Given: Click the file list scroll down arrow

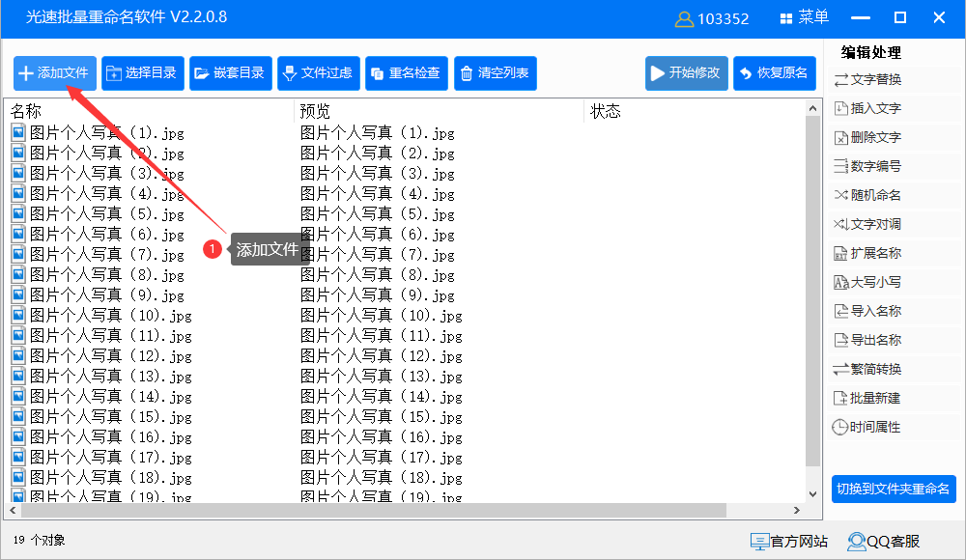Looking at the screenshot, I should tap(812, 494).
